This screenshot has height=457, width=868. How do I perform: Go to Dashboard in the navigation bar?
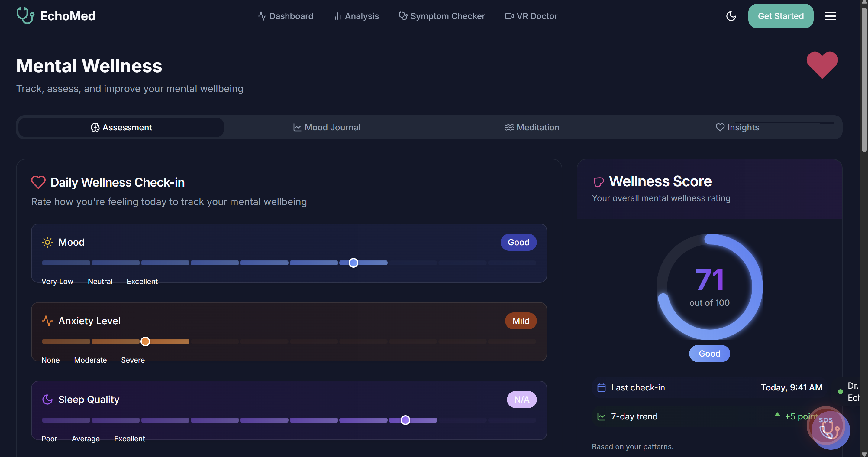pyautogui.click(x=286, y=16)
